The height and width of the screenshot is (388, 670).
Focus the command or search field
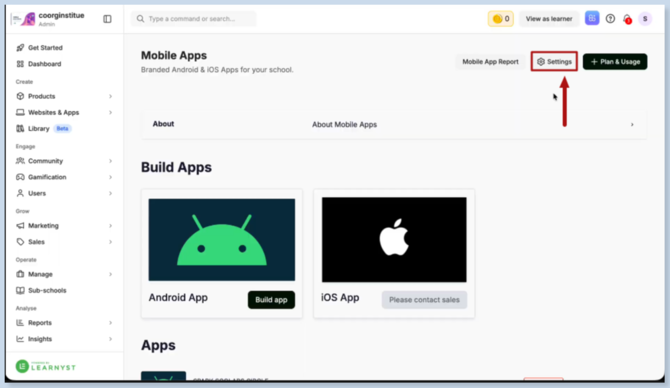(x=193, y=19)
